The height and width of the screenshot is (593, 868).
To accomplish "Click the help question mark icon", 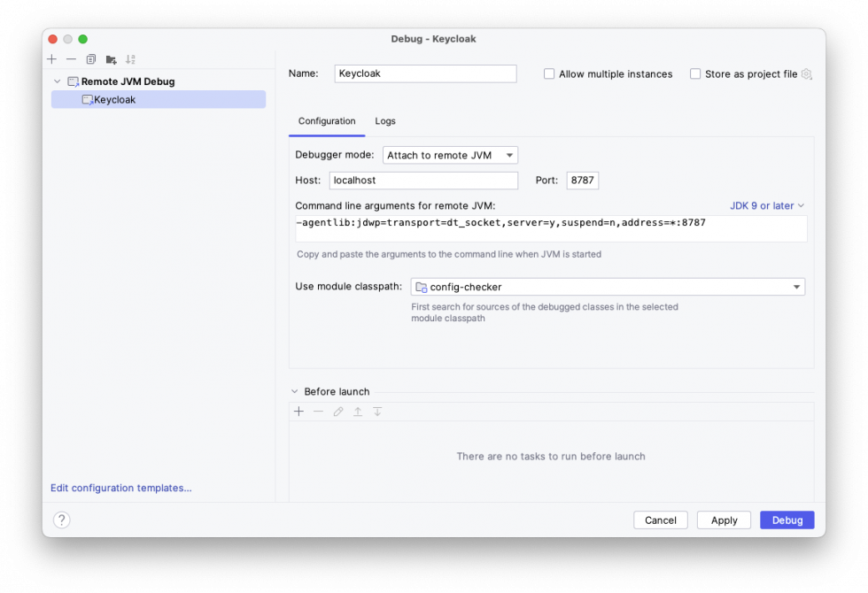I will [x=61, y=520].
